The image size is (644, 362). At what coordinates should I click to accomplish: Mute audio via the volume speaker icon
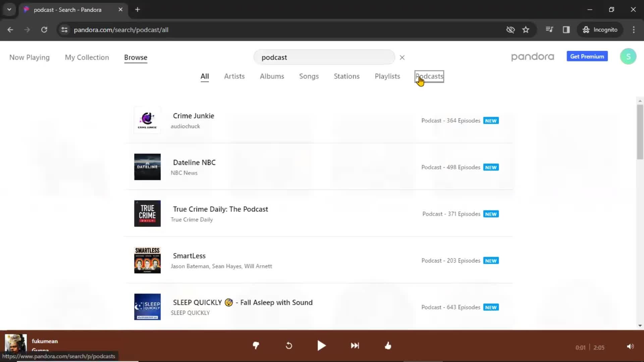(630, 347)
